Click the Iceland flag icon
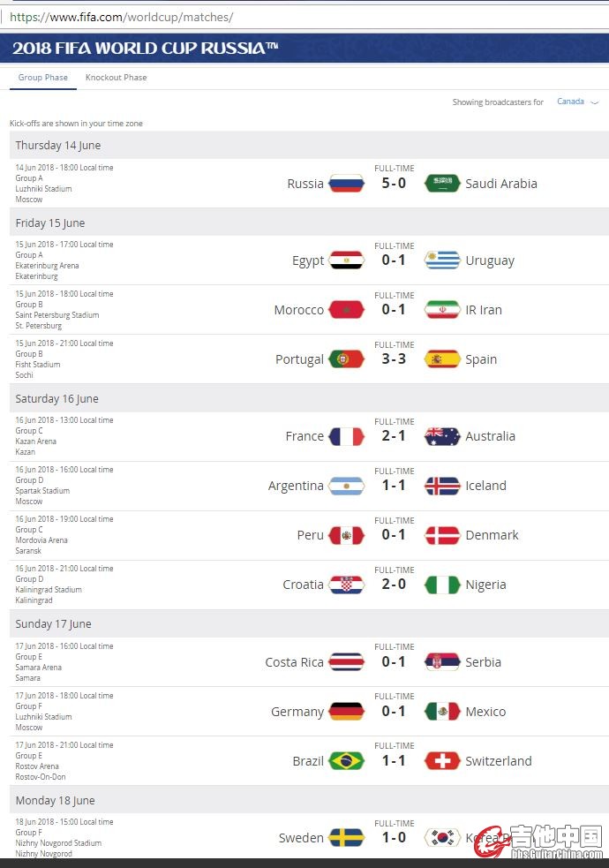The height and width of the screenshot is (868, 609). point(442,486)
